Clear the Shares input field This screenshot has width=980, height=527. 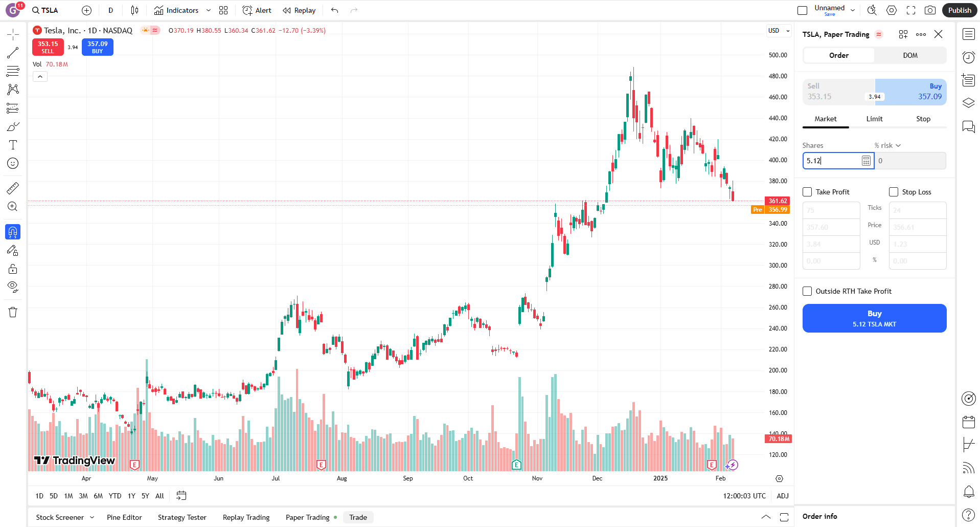[x=833, y=161]
